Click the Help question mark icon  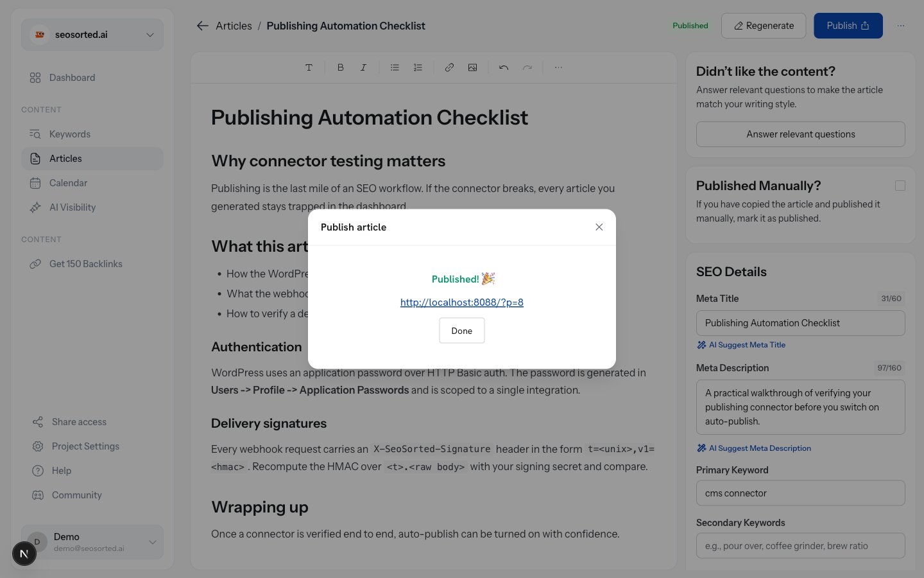coord(38,471)
